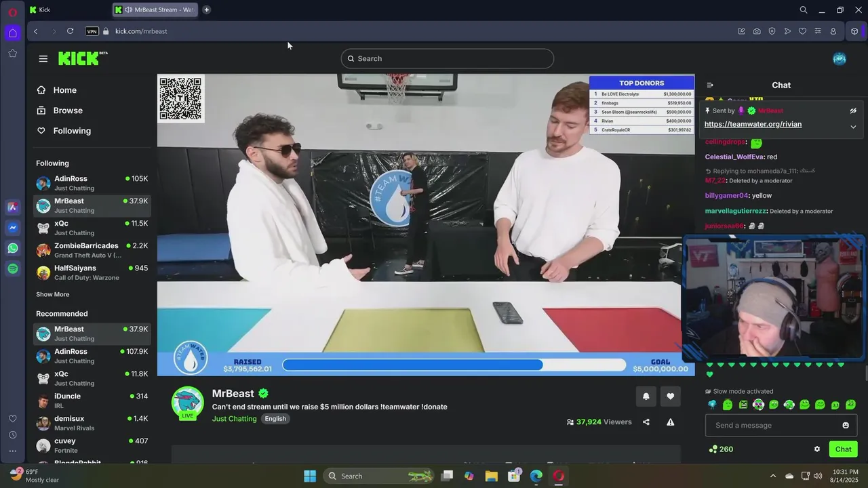Image resolution: width=868 pixels, height=488 pixels.
Task: Open the teamwater.org/rivian link
Action: [753, 124]
